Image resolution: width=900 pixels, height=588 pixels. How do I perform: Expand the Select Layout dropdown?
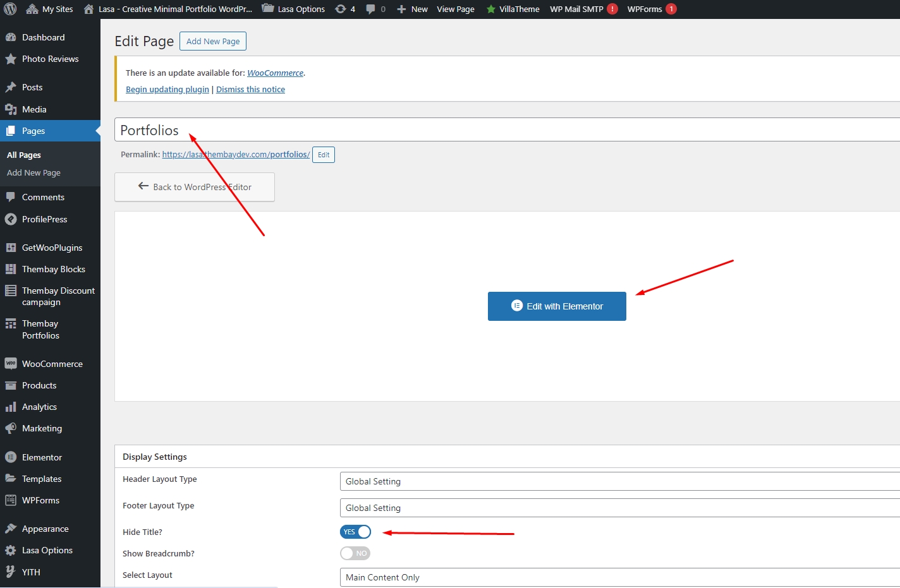click(619, 577)
